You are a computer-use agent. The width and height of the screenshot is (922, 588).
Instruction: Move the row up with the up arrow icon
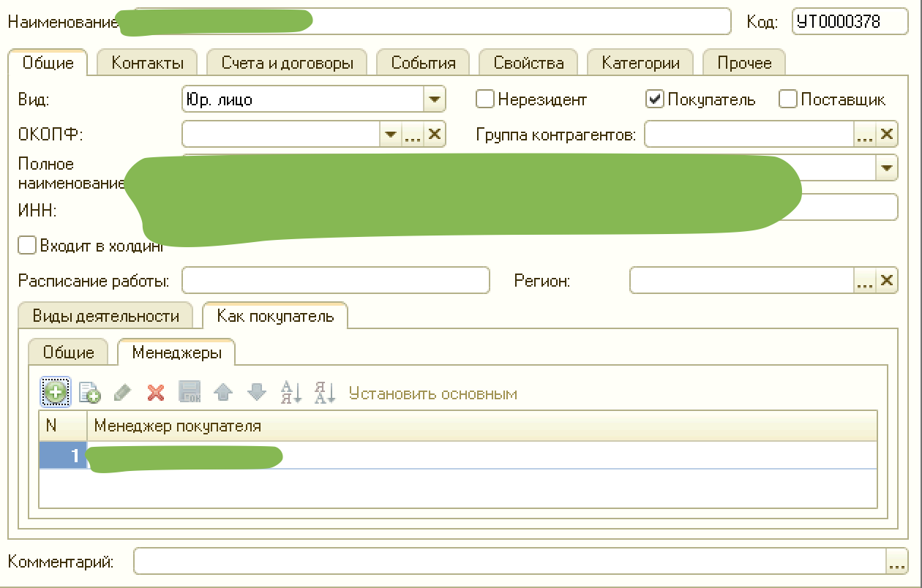tap(223, 393)
